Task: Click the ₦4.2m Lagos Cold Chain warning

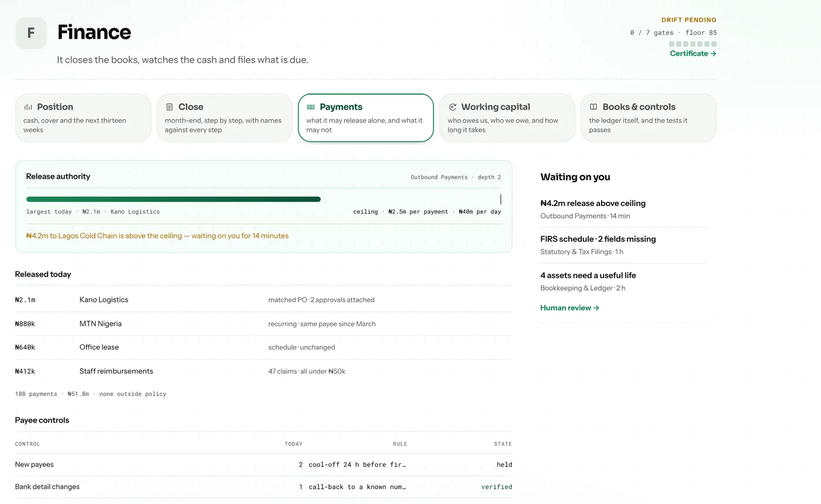Action: coord(157,236)
